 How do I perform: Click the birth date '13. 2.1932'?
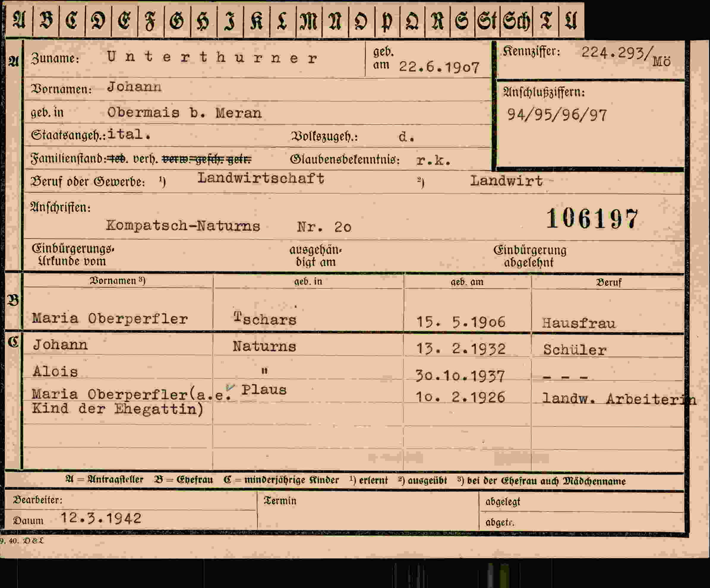click(x=461, y=349)
